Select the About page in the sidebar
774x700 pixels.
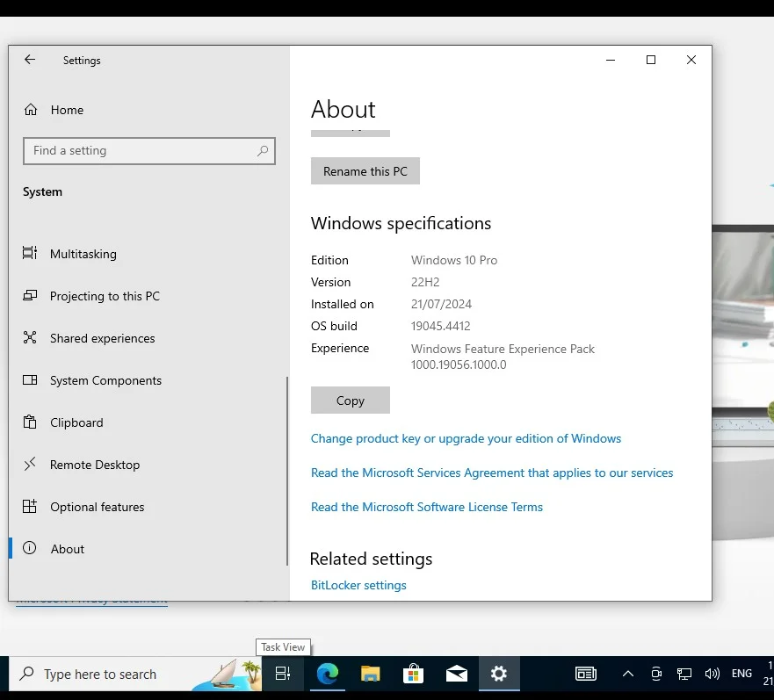click(148, 549)
